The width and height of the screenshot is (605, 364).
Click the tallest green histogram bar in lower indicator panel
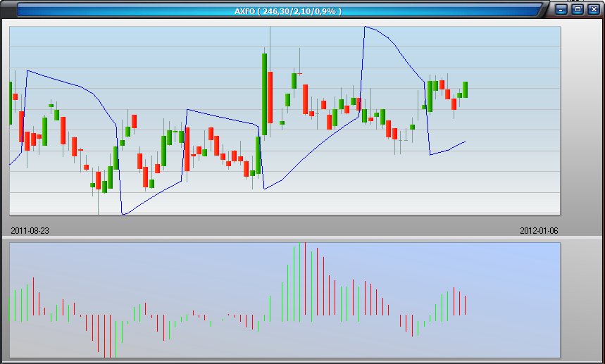click(x=299, y=282)
